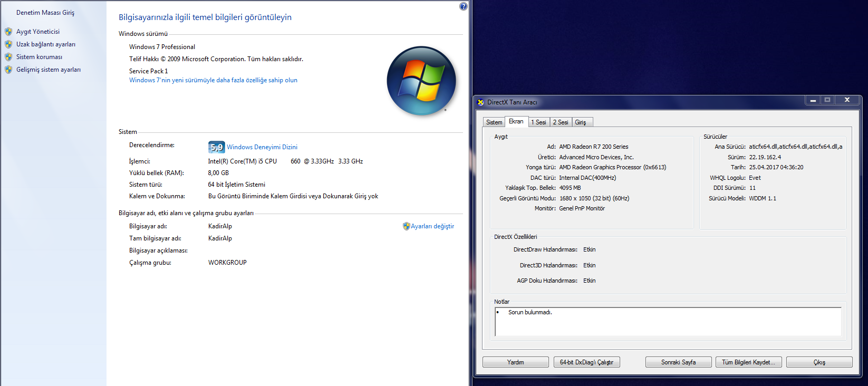Click the driver date 25.04.2017 04:36:20
The height and width of the screenshot is (386, 868).
[x=776, y=167]
